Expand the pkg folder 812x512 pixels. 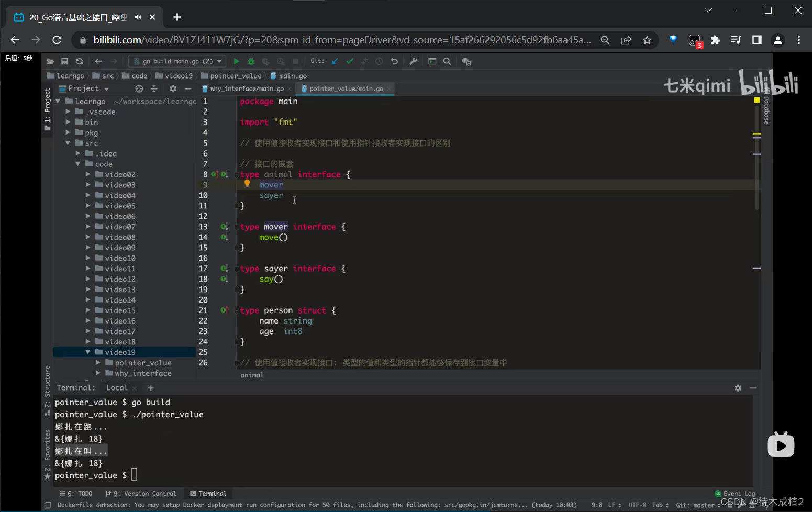[68, 132]
